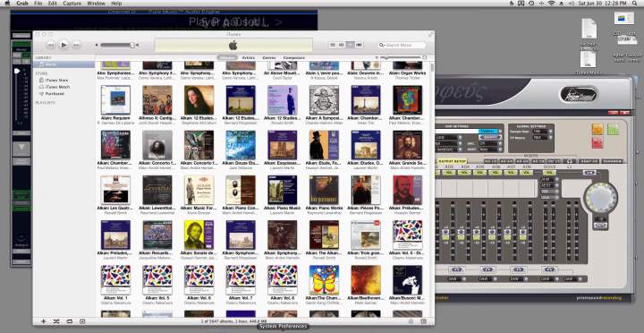
Task: Open the Capture menu in menu bar
Action: point(72,4)
